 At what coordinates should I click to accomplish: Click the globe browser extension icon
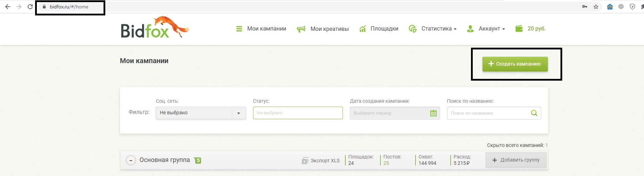[621, 7]
